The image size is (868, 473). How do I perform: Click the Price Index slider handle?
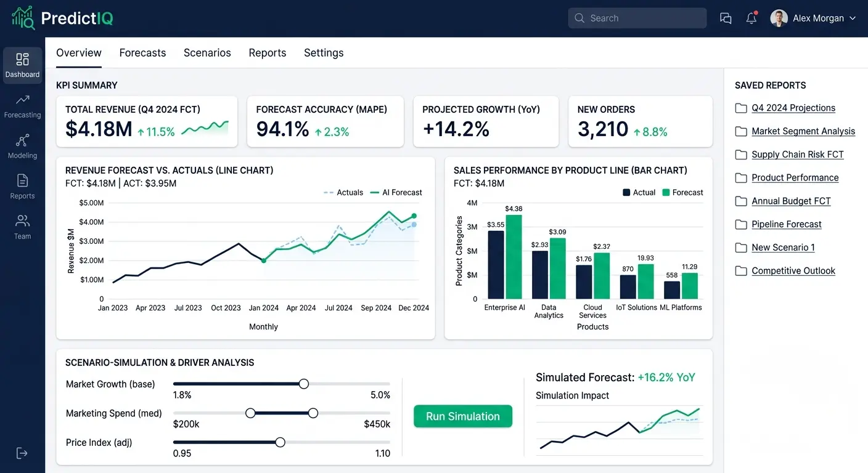coord(280,442)
